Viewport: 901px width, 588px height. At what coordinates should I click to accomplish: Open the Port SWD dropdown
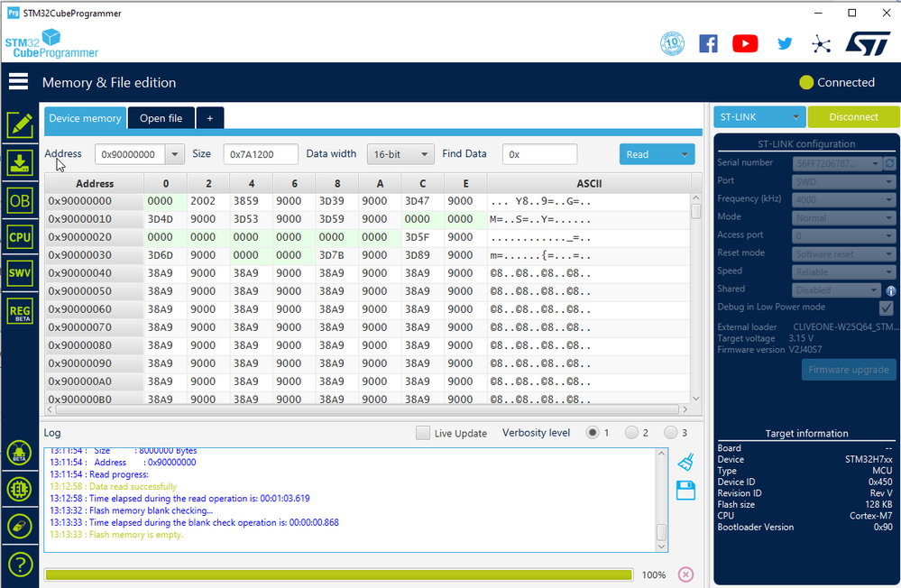pos(843,181)
